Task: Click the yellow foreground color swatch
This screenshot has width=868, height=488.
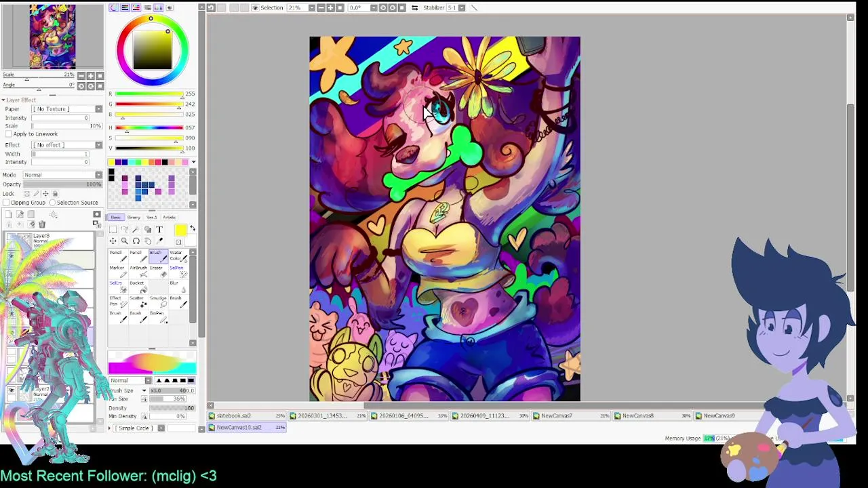Action: [x=180, y=230]
